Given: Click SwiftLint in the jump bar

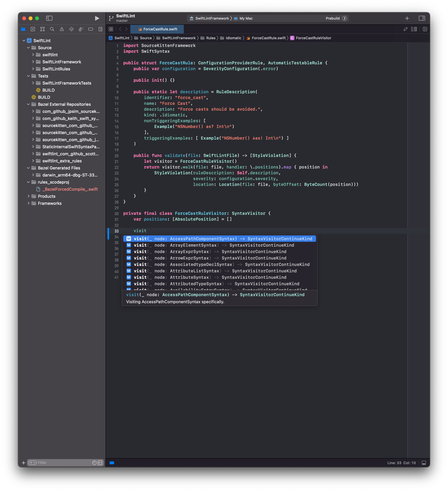Looking at the screenshot, I should (x=119, y=38).
